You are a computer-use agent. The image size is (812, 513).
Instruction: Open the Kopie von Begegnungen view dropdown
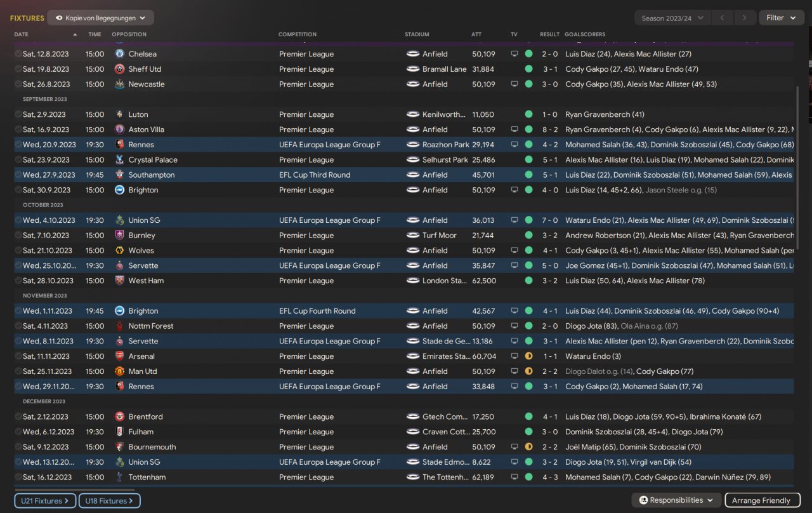(100, 18)
